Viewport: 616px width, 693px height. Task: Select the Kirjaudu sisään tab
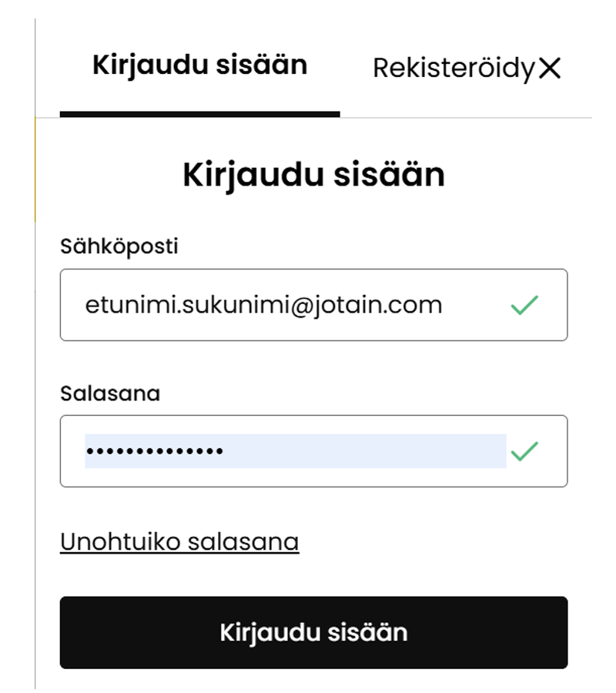[x=199, y=65]
